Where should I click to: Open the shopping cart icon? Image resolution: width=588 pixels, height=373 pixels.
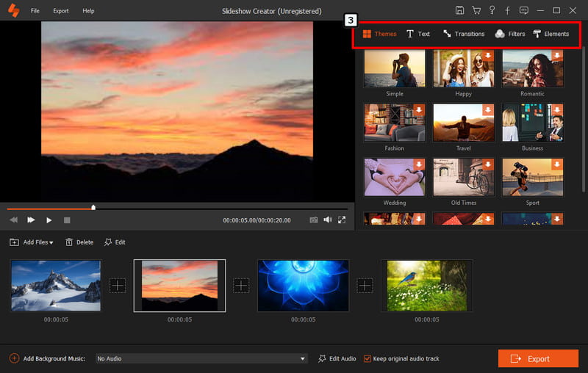click(x=476, y=10)
